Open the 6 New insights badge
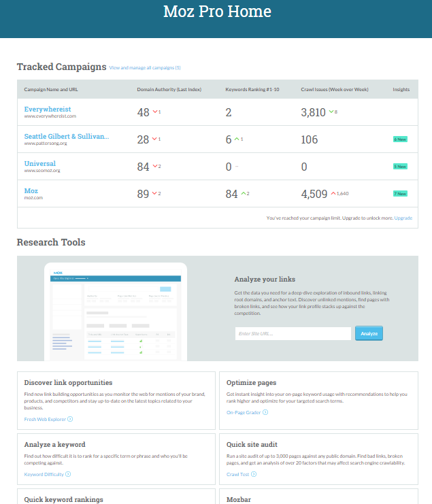Screen dimensions: 432x504 pos(400,139)
